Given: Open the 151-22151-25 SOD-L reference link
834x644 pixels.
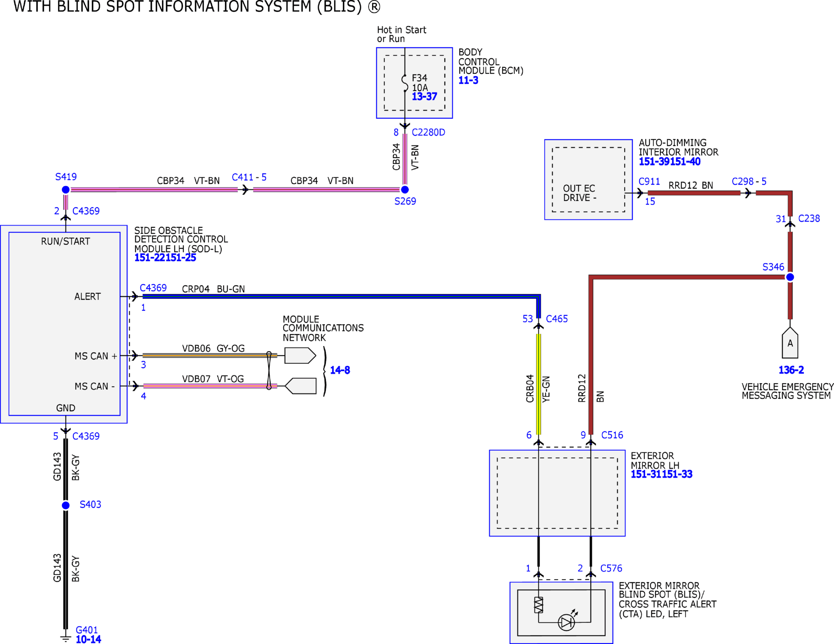Looking at the screenshot, I should [x=165, y=257].
